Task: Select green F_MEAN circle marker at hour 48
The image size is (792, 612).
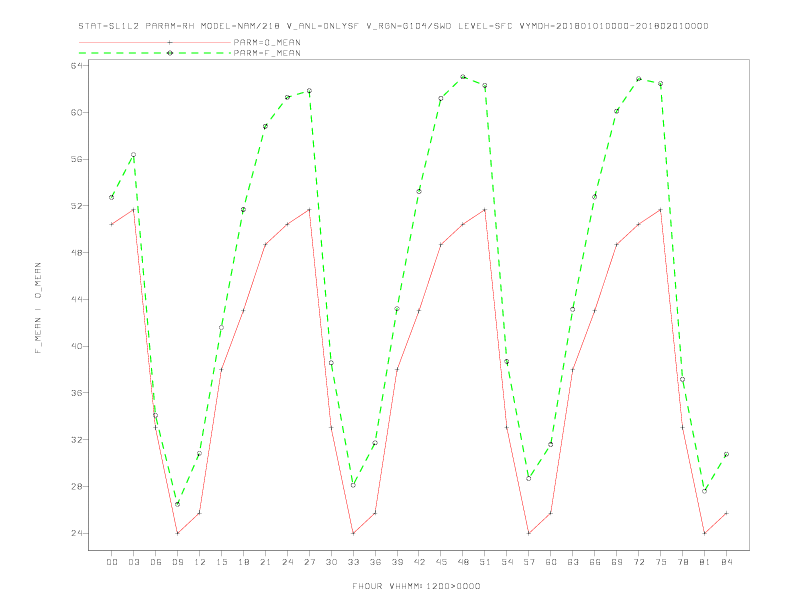Action: tap(463, 77)
